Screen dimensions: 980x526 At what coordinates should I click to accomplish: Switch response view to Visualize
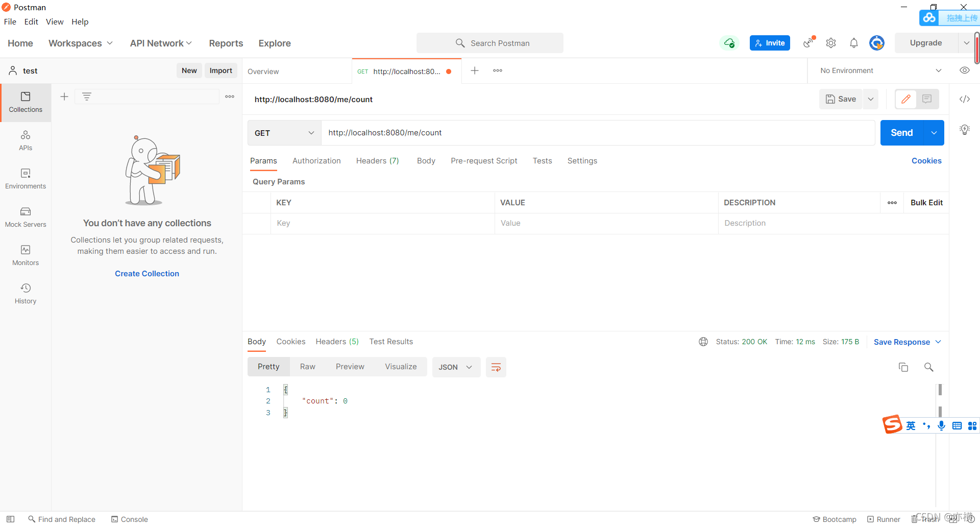401,367
